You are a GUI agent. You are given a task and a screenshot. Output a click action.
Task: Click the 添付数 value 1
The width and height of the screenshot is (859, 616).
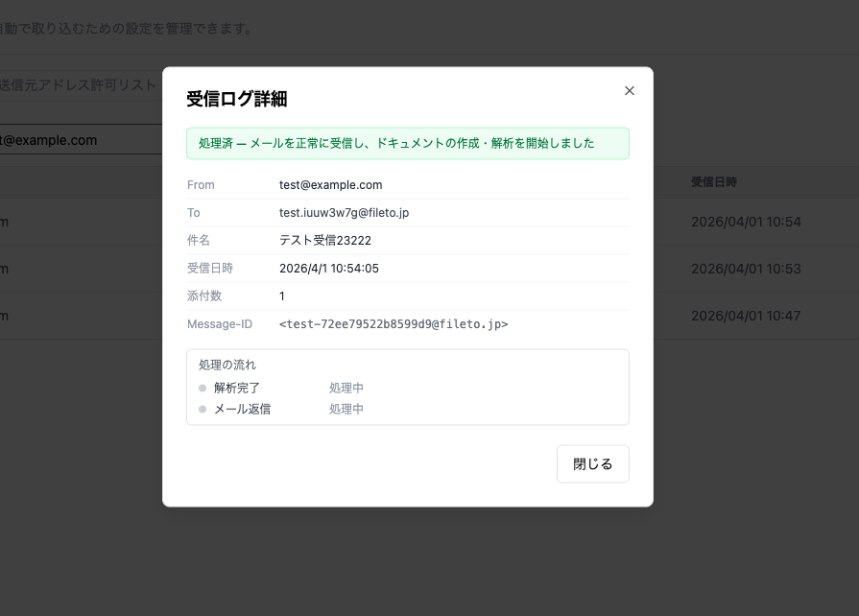281,296
